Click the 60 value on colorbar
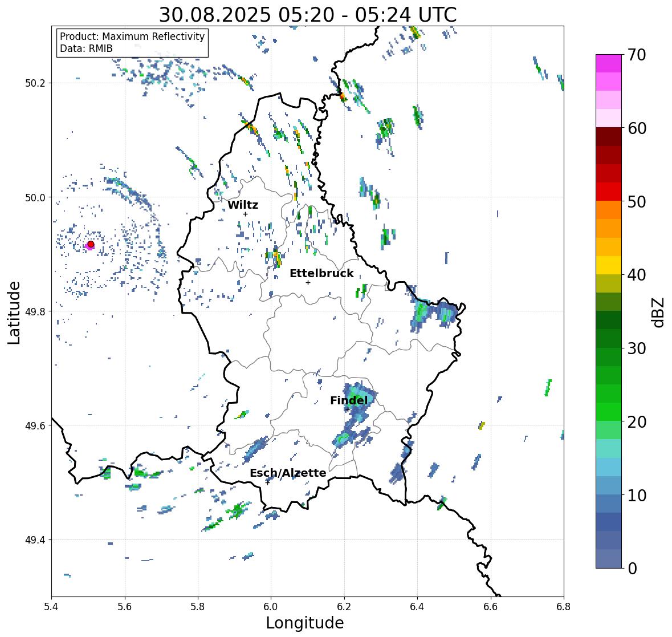This screenshot has height=637, width=672. point(637,128)
